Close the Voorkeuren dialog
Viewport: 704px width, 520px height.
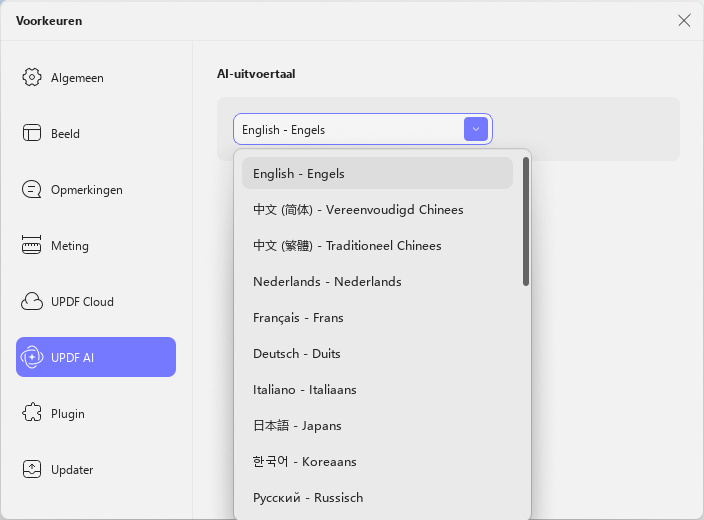(x=684, y=20)
